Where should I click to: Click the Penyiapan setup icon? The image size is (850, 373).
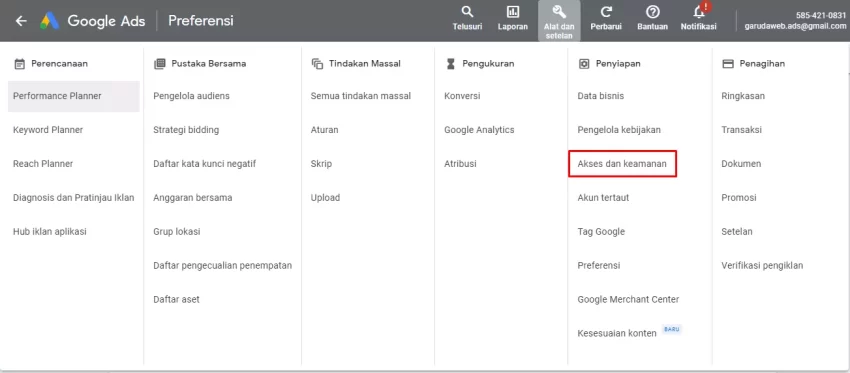pos(584,64)
